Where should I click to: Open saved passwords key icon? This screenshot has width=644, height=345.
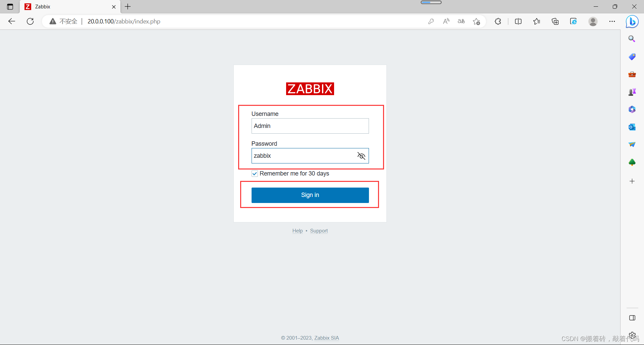click(x=431, y=21)
